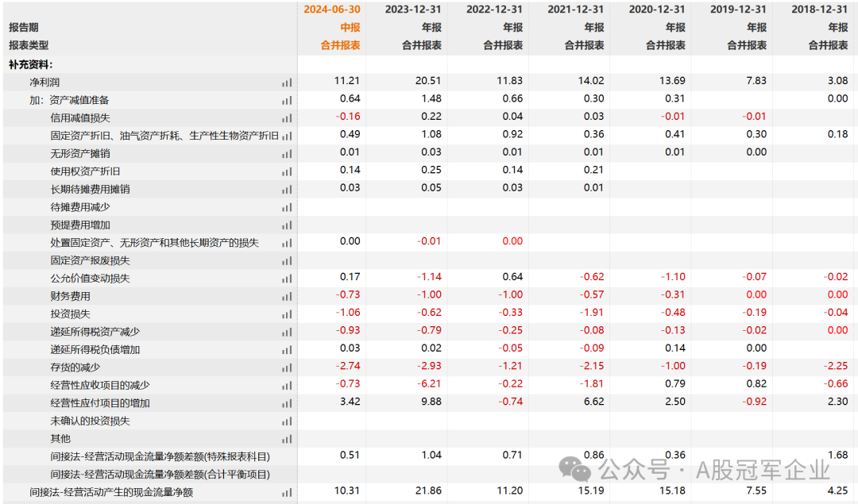The width and height of the screenshot is (858, 504).
Task: Click the 投资损失 value -1.91
Action: coord(592,313)
